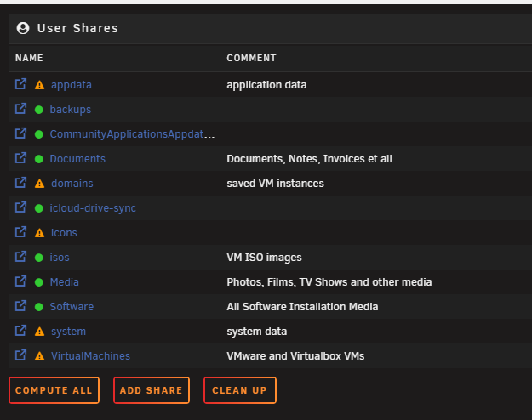This screenshot has height=420, width=532.
Task: Open the isos share link
Action: (x=60, y=258)
